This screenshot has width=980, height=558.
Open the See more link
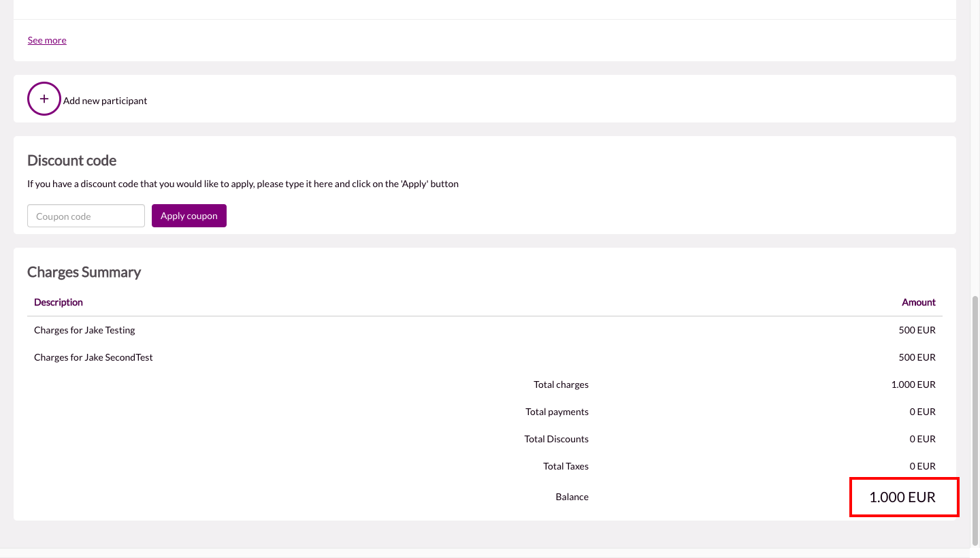point(47,40)
